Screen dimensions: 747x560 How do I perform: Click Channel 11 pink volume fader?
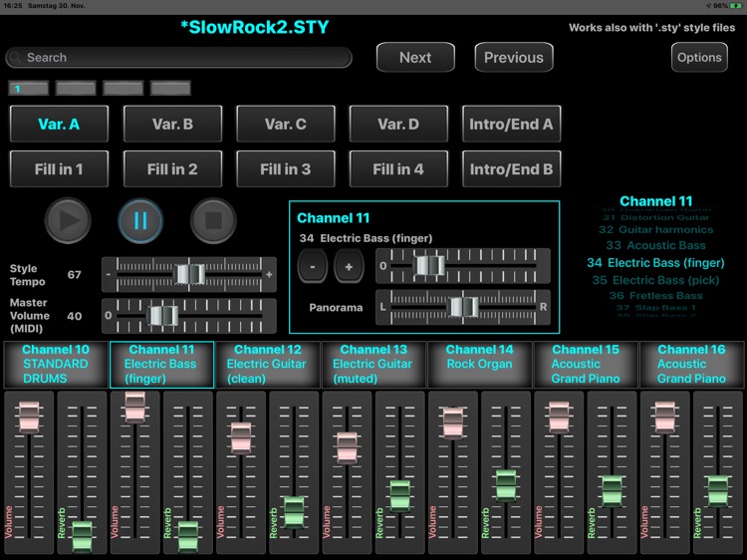134,408
